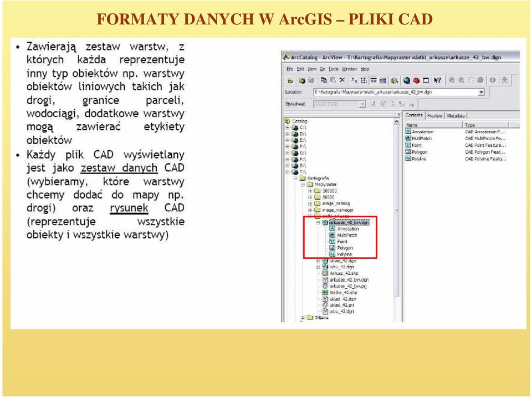Expand the C:\ drive node
The image size is (532, 397).
coord(288,128)
